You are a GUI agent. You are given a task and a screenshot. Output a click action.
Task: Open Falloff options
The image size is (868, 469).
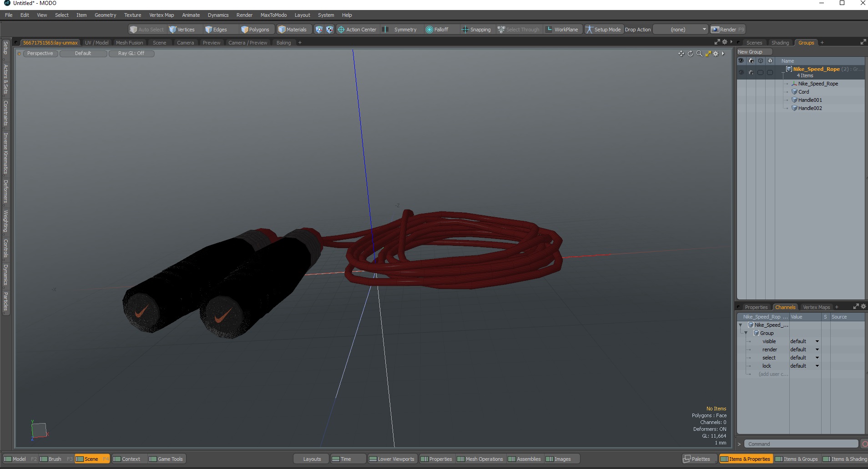[x=437, y=30]
